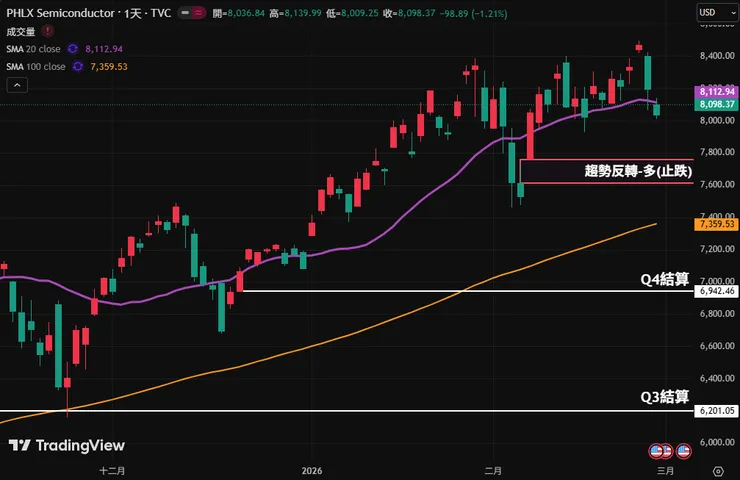Click the TradingView logo
The image size is (740, 480).
coord(67,445)
